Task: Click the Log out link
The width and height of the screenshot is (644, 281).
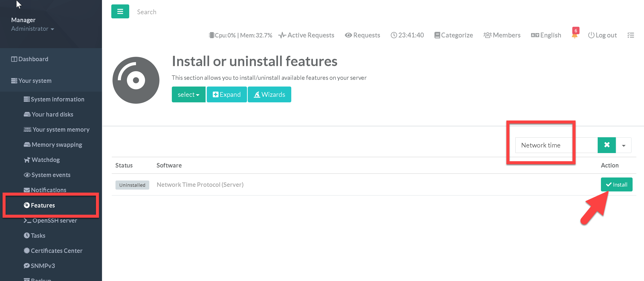Action: 602,35
